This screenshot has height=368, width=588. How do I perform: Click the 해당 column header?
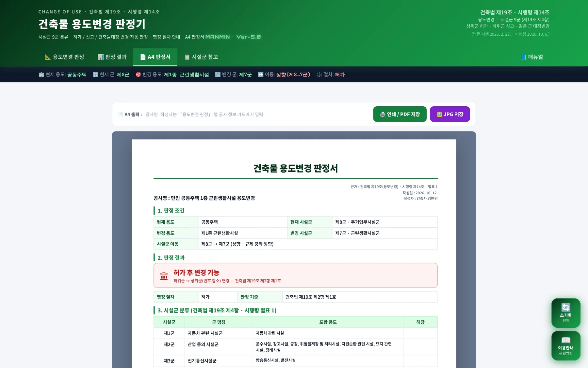point(420,322)
